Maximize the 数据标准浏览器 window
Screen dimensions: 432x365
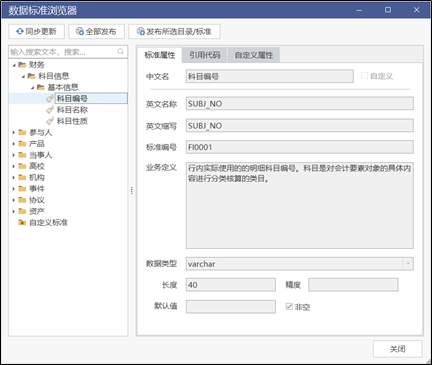click(388, 10)
